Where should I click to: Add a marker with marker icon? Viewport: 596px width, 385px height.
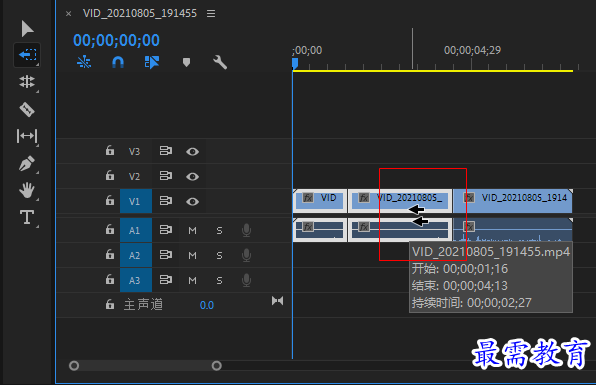(x=186, y=62)
